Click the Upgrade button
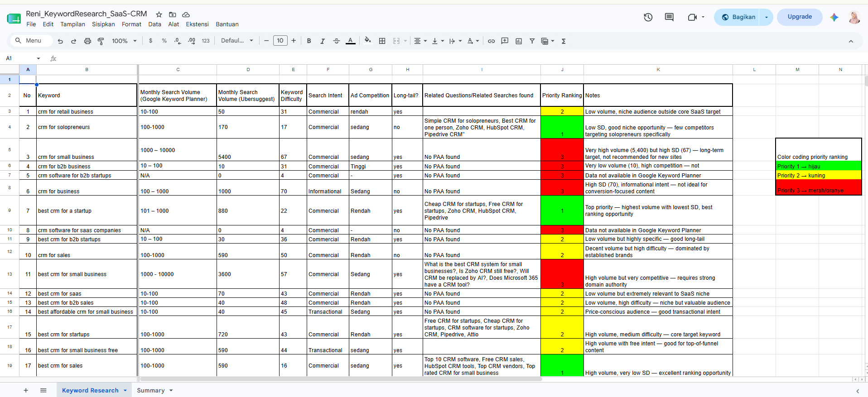 [x=800, y=17]
